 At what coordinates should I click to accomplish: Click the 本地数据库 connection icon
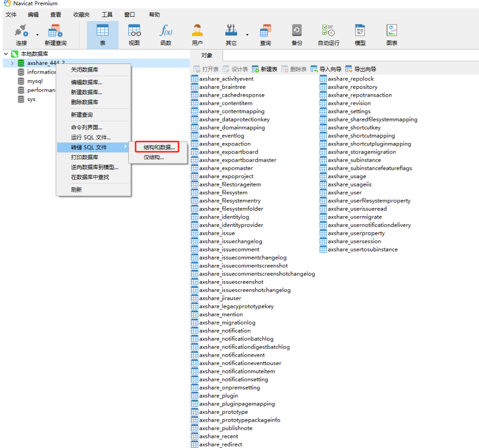click(14, 54)
